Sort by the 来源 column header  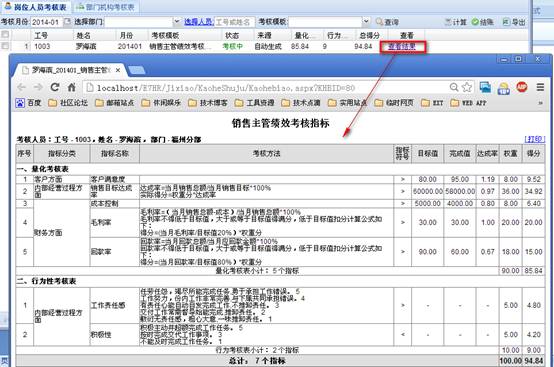click(271, 35)
